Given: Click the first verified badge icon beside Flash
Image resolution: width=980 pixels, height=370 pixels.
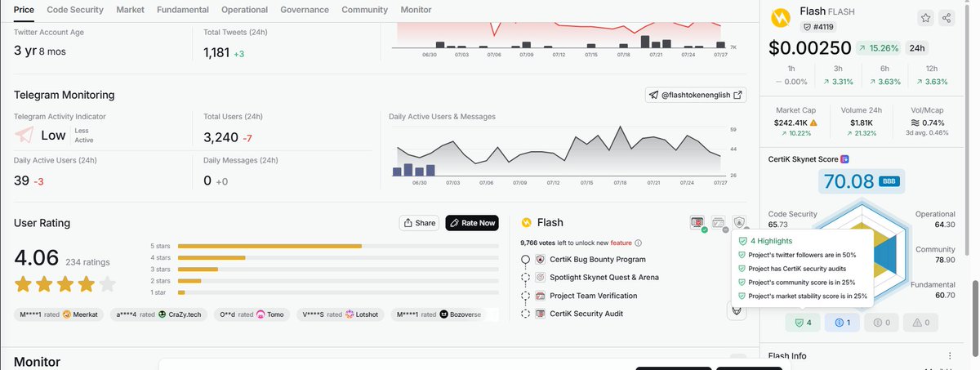Looking at the screenshot, I should pos(697,222).
